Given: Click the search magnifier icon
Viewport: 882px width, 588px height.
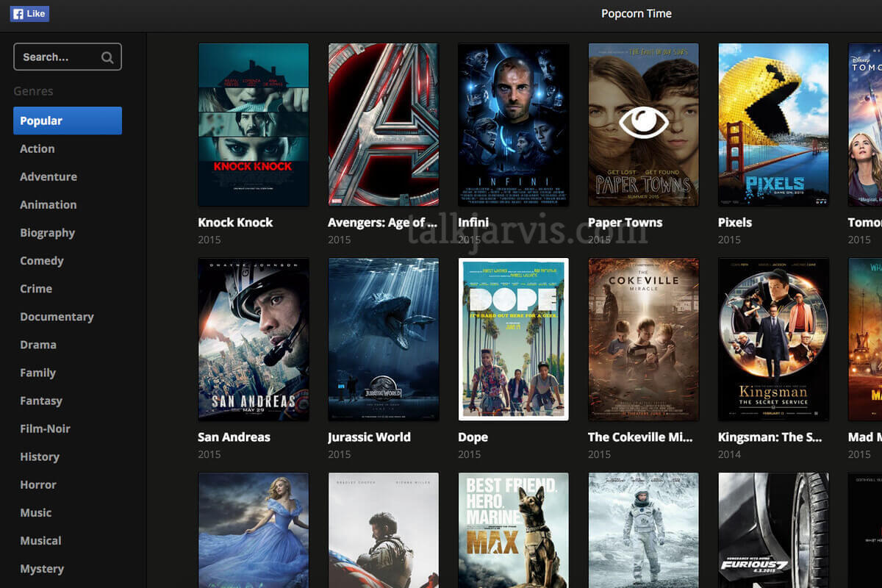Looking at the screenshot, I should (107, 57).
